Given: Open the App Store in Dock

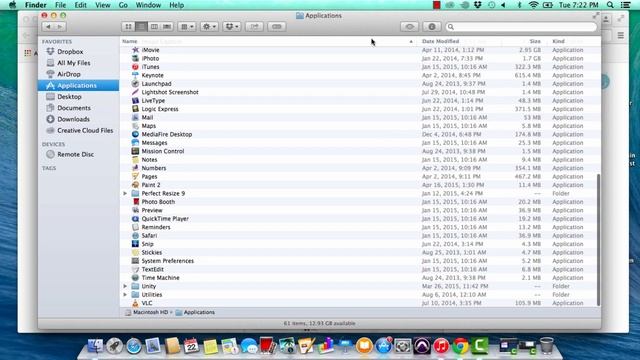Looking at the screenshot, I should pyautogui.click(x=383, y=346).
